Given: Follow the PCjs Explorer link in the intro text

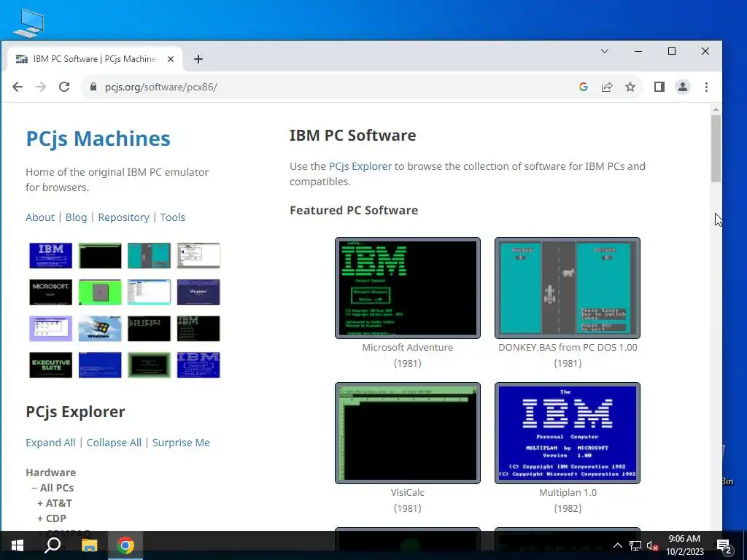Looking at the screenshot, I should (360, 166).
